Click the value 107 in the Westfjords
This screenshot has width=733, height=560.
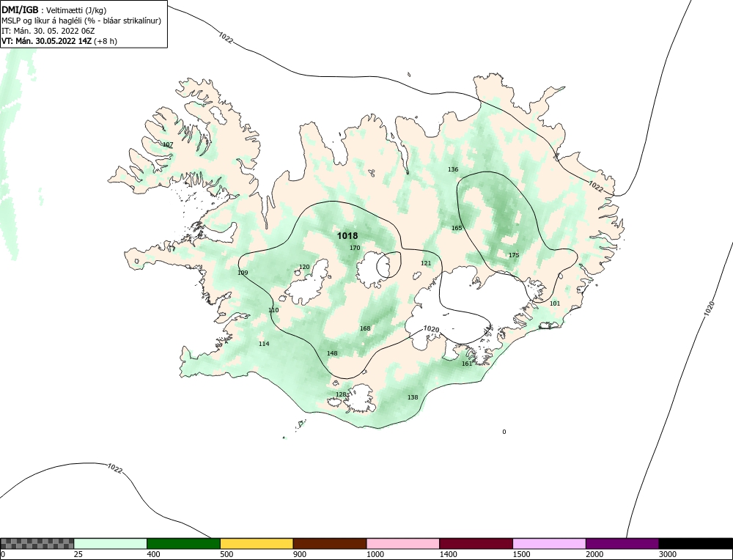click(x=168, y=144)
